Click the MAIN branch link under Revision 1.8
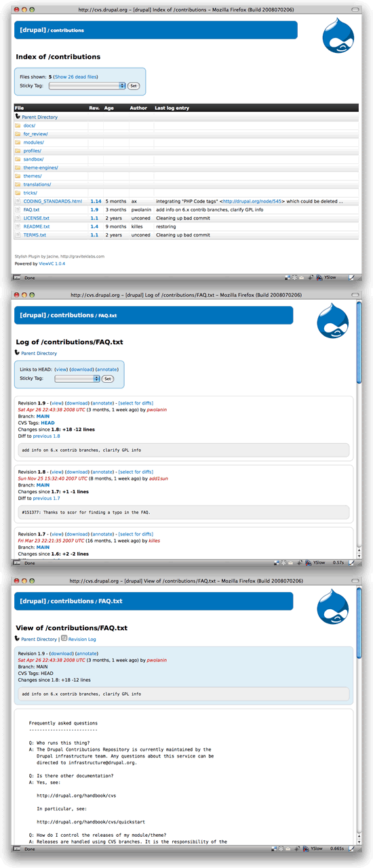The height and width of the screenshot is (868, 373). coord(43,484)
